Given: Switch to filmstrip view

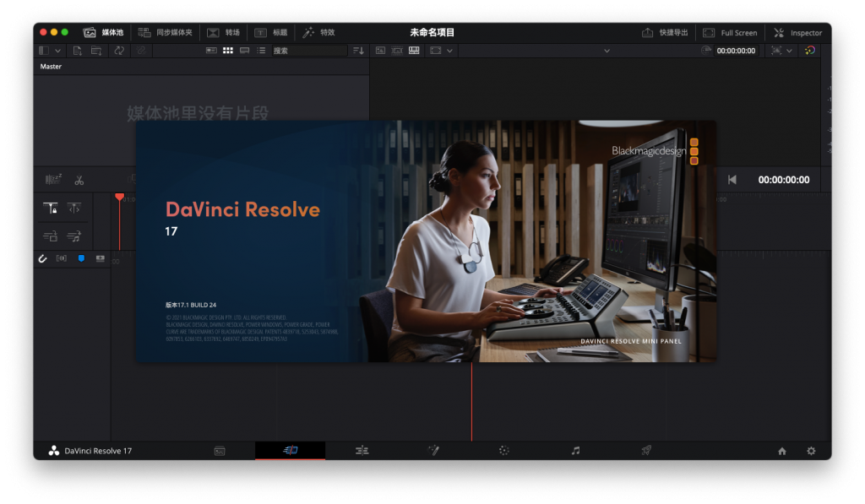Looking at the screenshot, I should tap(244, 50).
